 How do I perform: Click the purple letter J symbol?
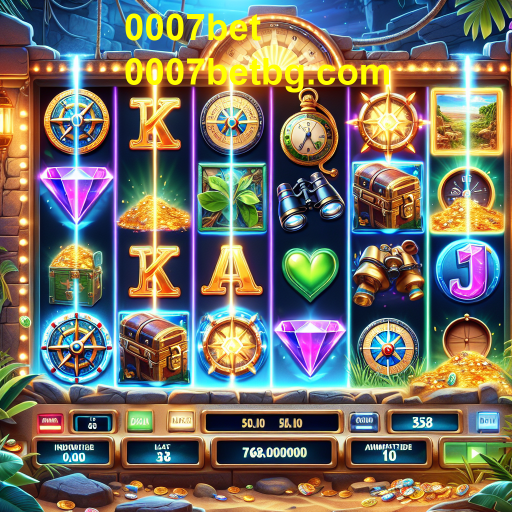[x=467, y=270]
